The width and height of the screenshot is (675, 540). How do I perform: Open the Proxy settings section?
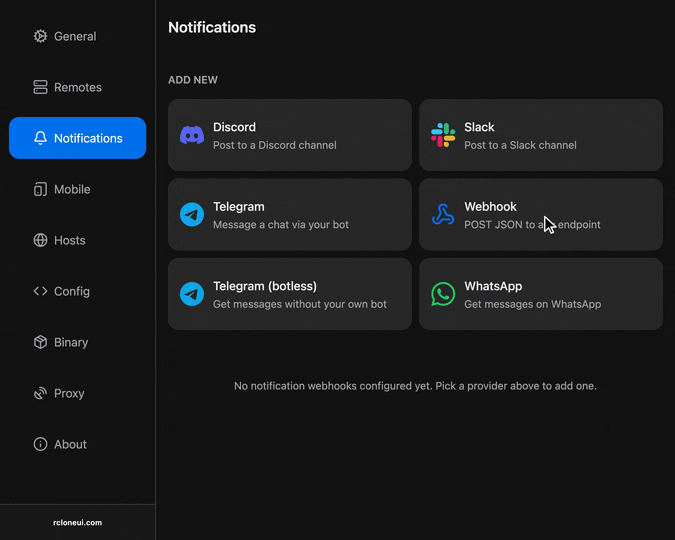77,393
